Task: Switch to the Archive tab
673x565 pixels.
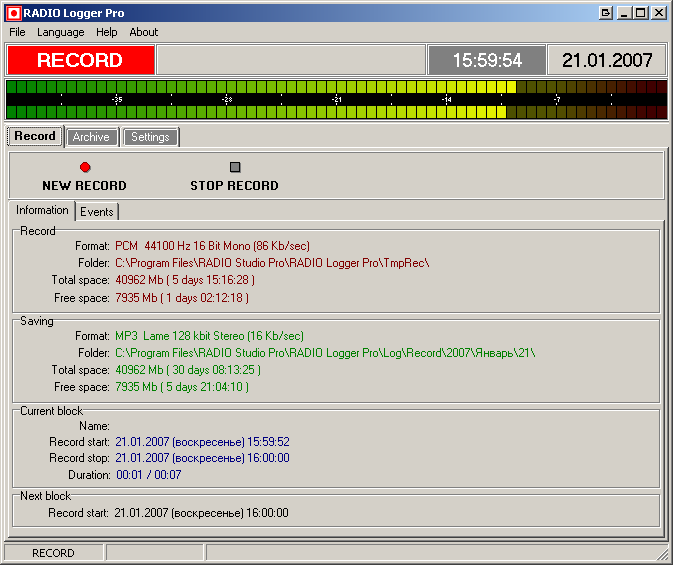Action: 91,137
